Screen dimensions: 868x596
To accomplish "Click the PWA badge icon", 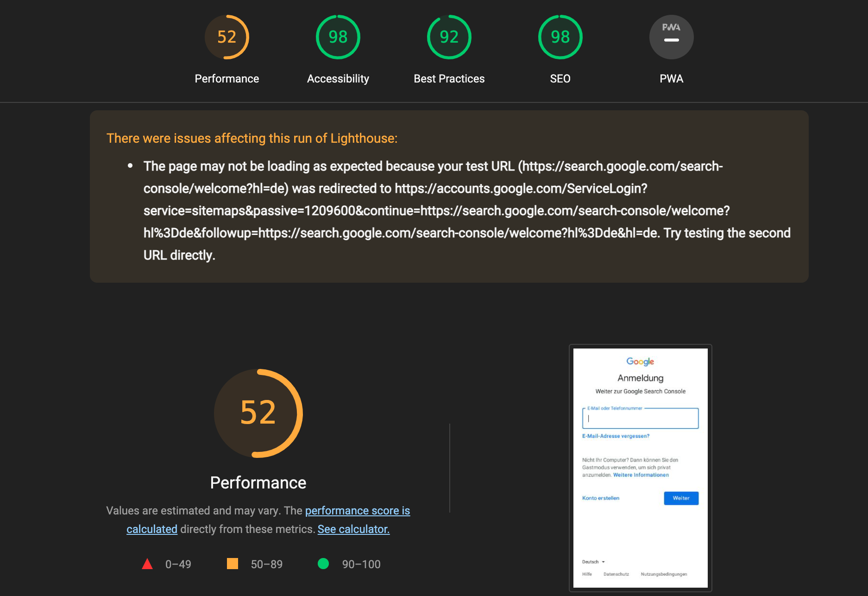I will [x=671, y=37].
